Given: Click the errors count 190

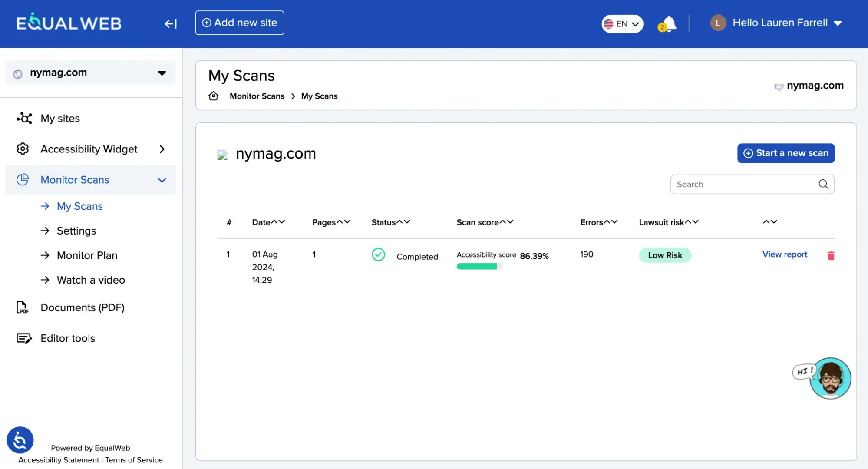Looking at the screenshot, I should coord(587,254).
